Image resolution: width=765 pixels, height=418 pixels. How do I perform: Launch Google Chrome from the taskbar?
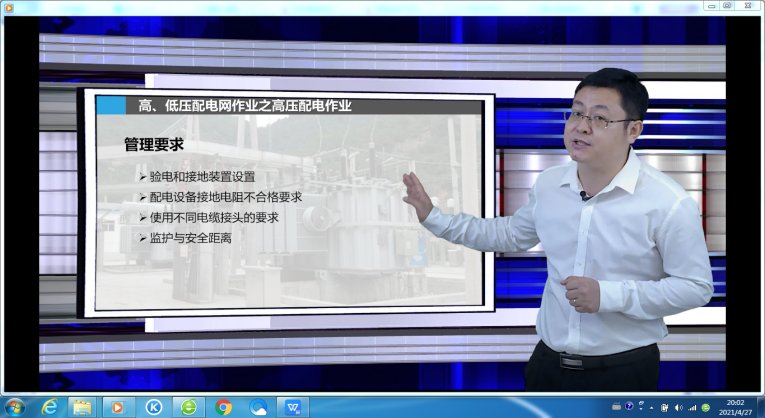click(x=223, y=407)
